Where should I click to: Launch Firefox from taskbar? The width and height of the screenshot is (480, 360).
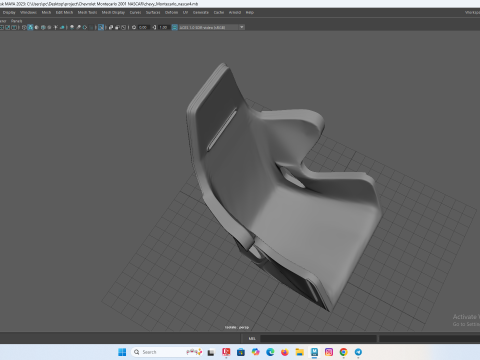coord(285,352)
